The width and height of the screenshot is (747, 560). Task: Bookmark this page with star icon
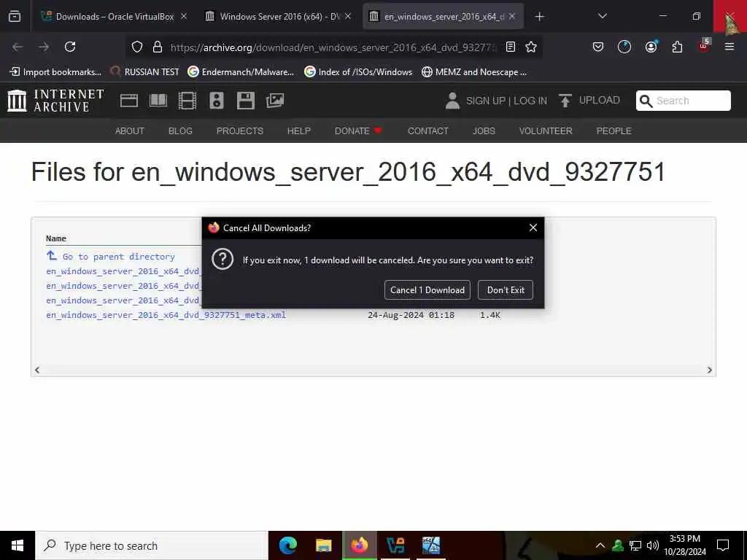(x=531, y=47)
